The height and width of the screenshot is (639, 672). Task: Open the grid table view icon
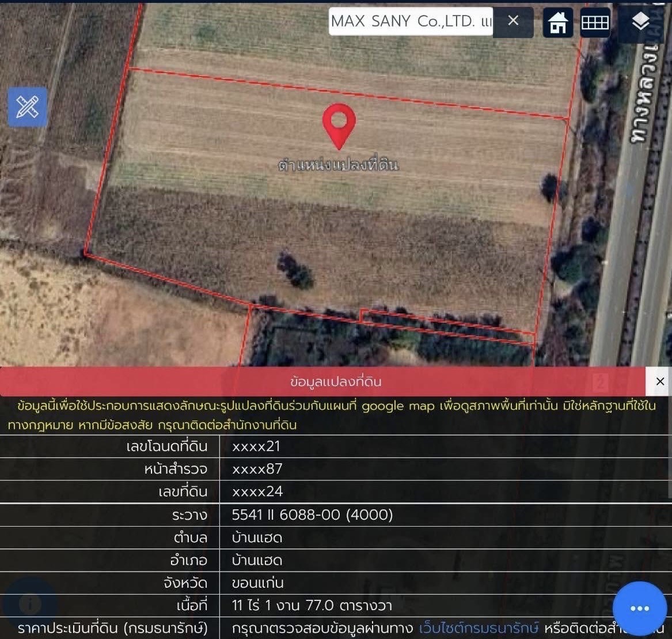coord(595,22)
